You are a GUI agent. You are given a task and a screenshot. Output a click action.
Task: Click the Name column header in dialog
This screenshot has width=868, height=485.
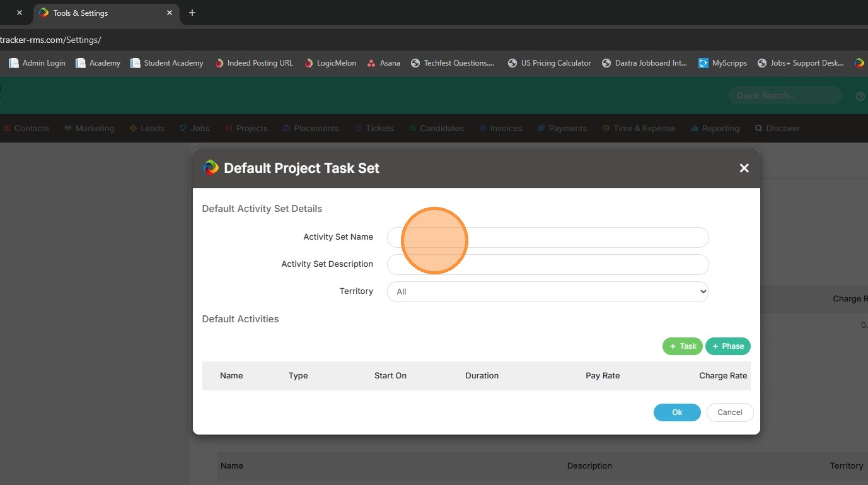pyautogui.click(x=231, y=376)
